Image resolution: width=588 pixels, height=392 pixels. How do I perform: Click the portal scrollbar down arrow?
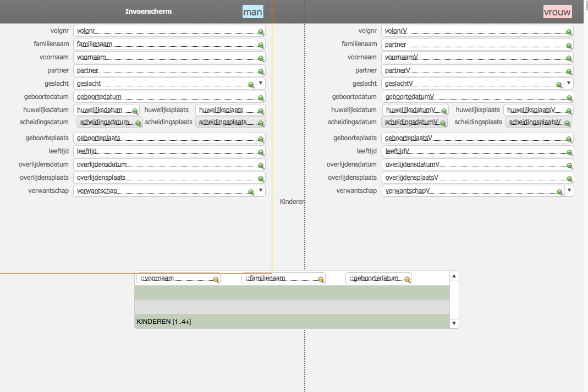[x=454, y=323]
